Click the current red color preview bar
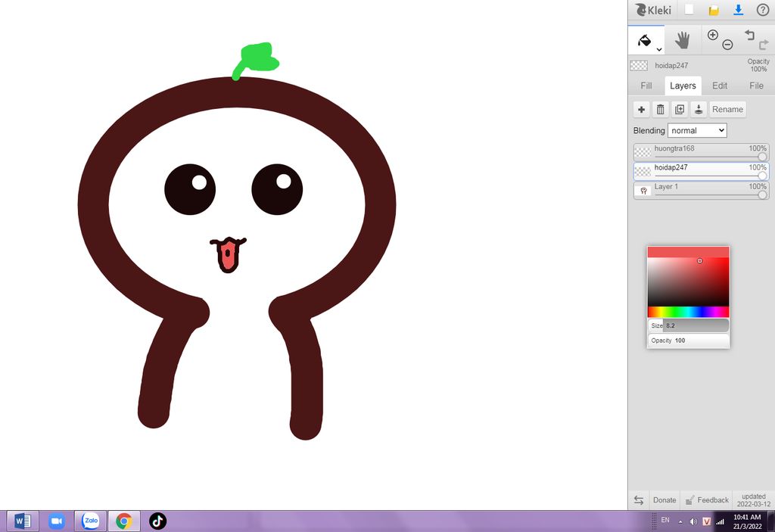 point(688,252)
